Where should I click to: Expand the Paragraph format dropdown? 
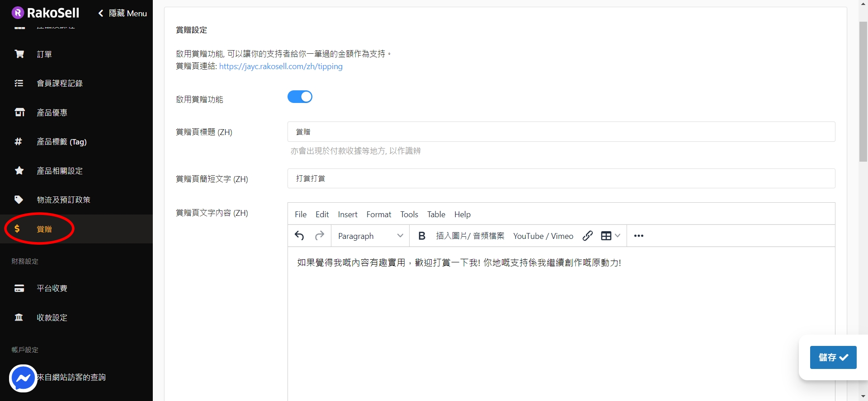pyautogui.click(x=370, y=236)
